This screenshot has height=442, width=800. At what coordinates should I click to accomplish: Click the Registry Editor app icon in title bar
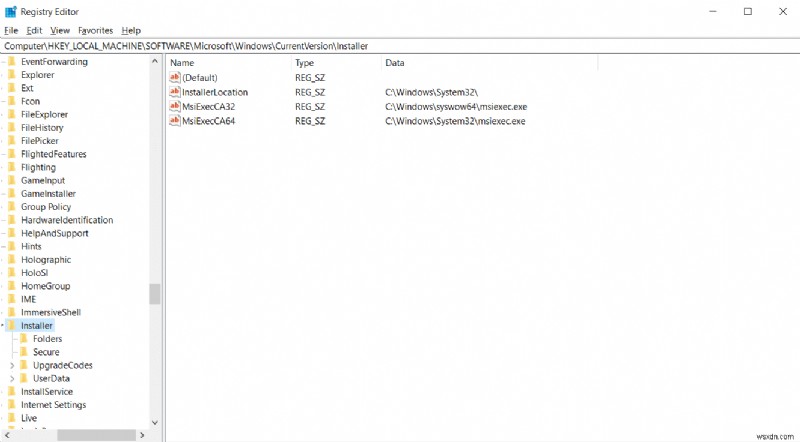10,11
